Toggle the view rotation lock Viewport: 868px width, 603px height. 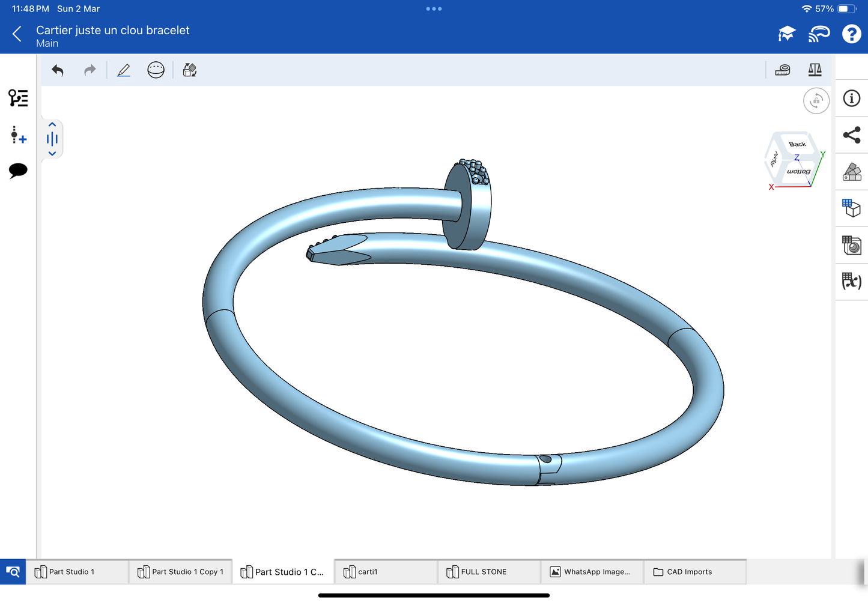pyautogui.click(x=816, y=101)
